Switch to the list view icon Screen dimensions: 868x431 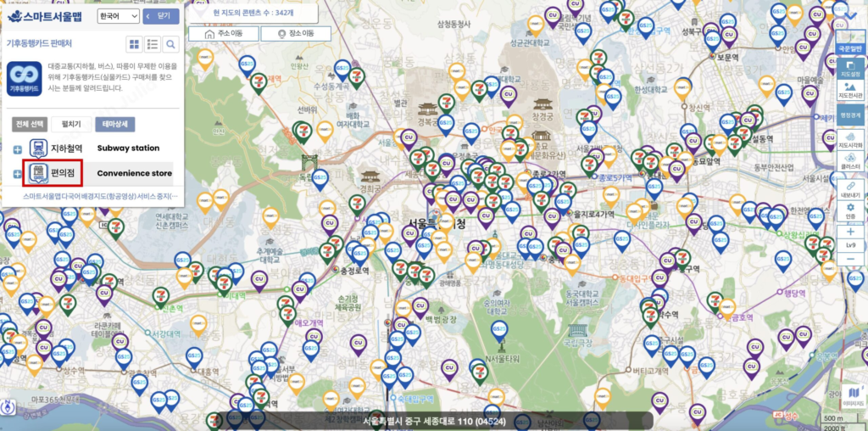(x=153, y=44)
